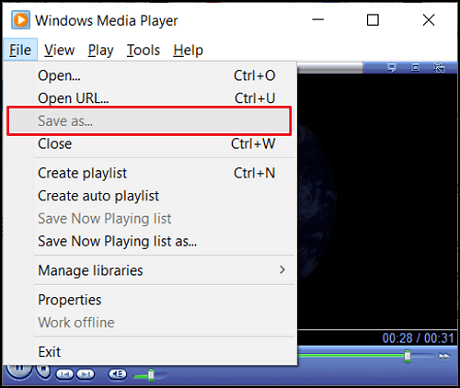This screenshot has width=460, height=388.
Task: Mute the audio with the speaker button
Action: pos(117,374)
